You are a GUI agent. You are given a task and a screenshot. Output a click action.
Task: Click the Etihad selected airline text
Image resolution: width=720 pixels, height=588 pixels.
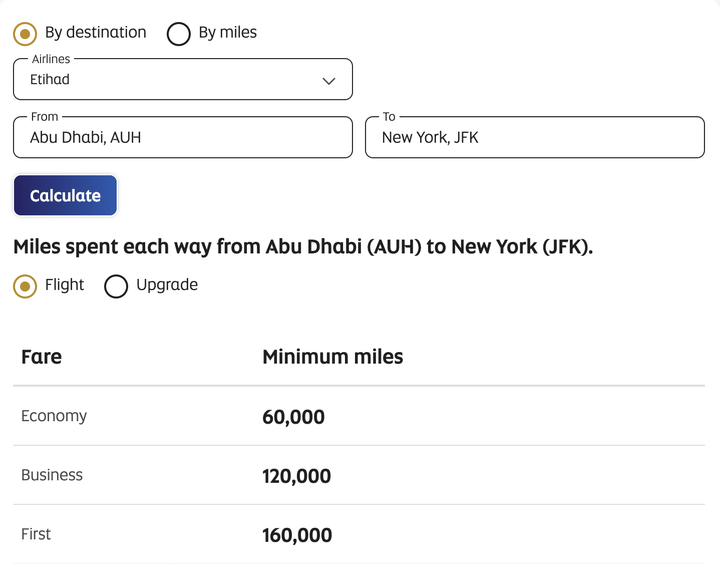click(x=50, y=80)
